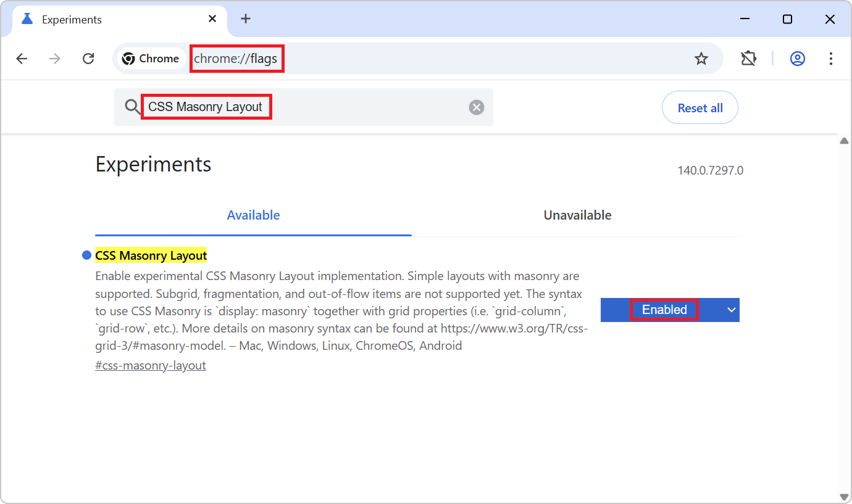Viewport: 852px width, 504px height.
Task: Click the Reset all button
Action: coord(700,107)
